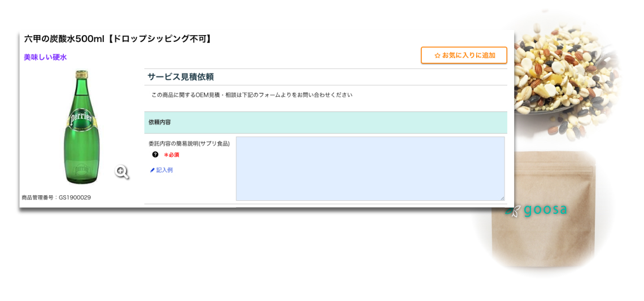Click the 委託内容の簡易説明(サプリ食品) field label
This screenshot has width=644, height=301.
tap(189, 144)
